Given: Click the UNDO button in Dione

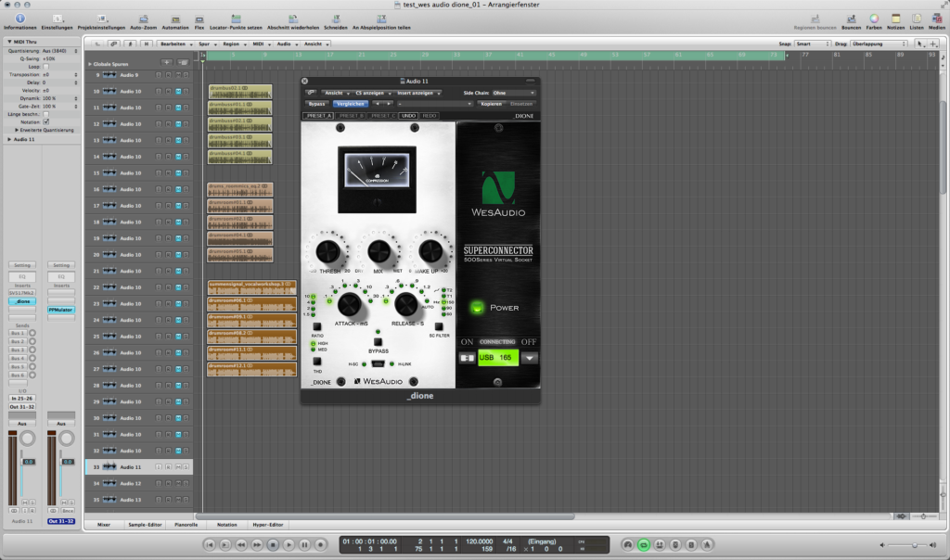Looking at the screenshot, I should pyautogui.click(x=408, y=116).
